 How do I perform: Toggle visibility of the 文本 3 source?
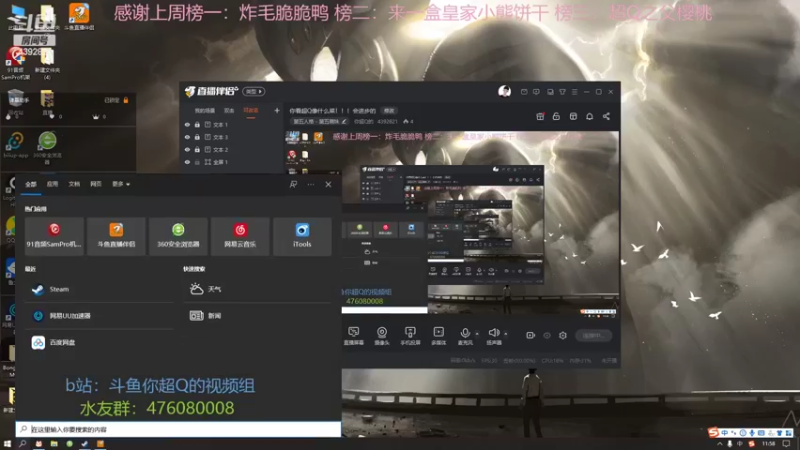coord(187,137)
